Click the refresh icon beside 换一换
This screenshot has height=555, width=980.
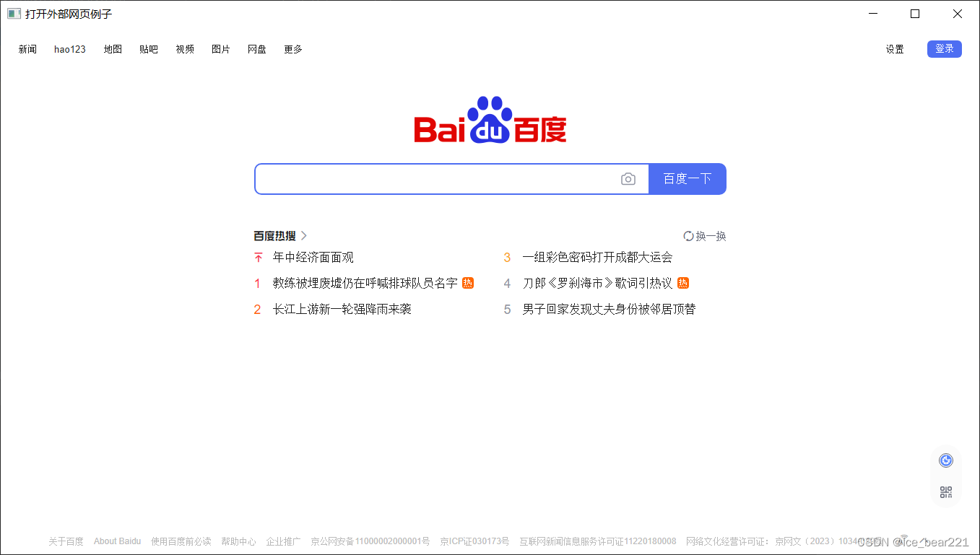click(688, 236)
